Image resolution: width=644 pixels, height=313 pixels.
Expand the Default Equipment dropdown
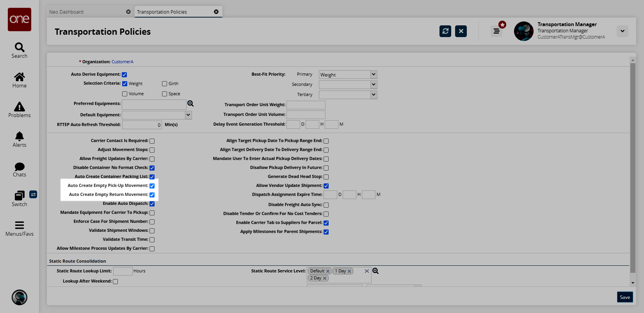tap(189, 115)
